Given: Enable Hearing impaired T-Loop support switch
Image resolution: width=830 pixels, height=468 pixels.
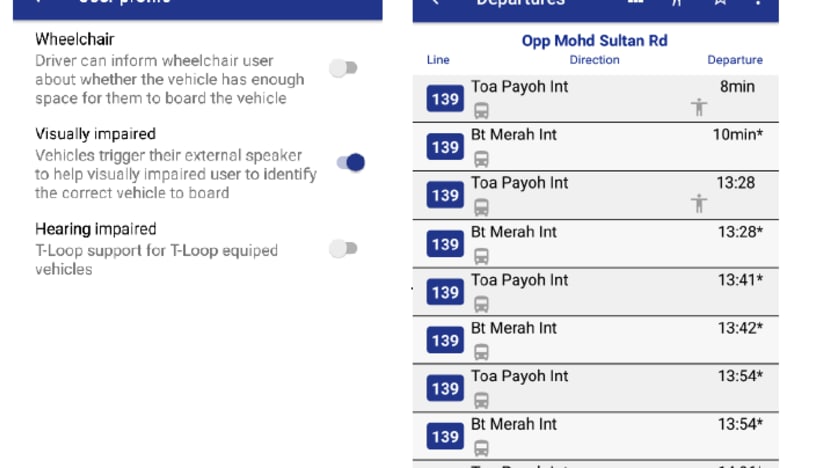Looking at the screenshot, I should pos(344,248).
